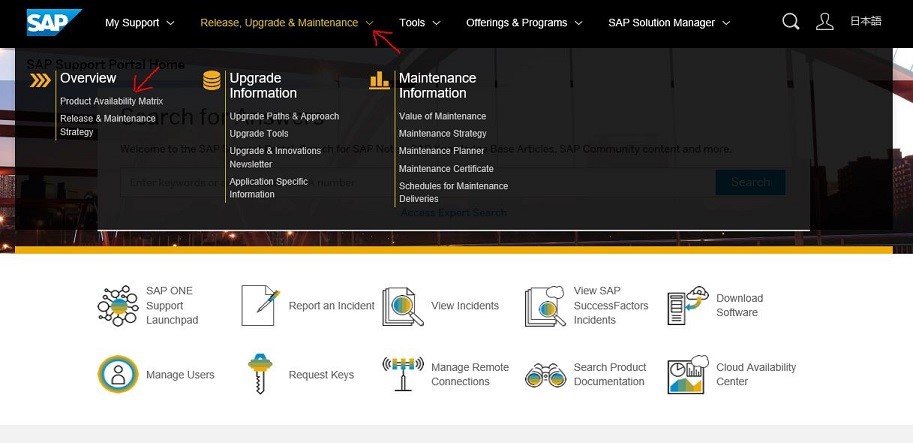Image resolution: width=913 pixels, height=443 pixels.
Task: Open Upgrade Tools link
Action: pyautogui.click(x=259, y=133)
